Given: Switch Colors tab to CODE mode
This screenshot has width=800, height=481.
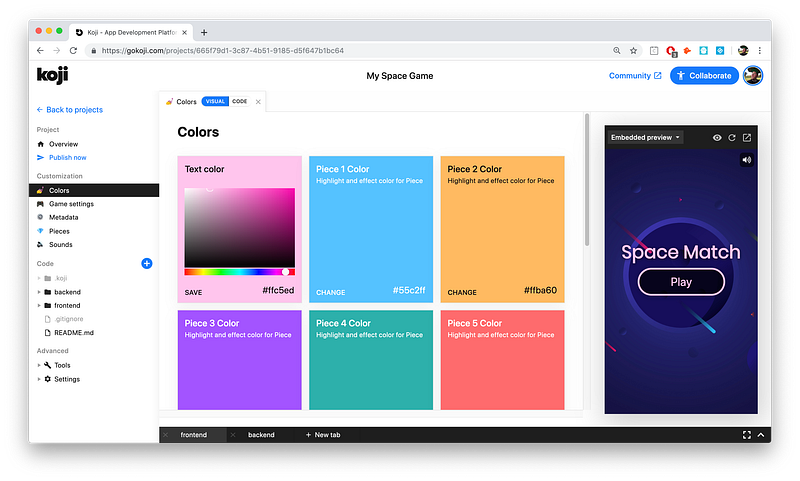Looking at the screenshot, I should [x=239, y=102].
